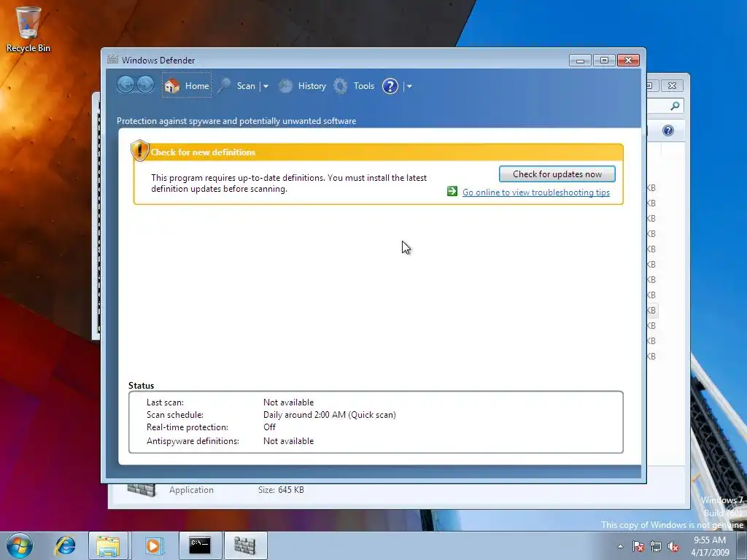This screenshot has width=747, height=560.
Task: Click the help icon in the background Explorer window
Action: (x=668, y=131)
